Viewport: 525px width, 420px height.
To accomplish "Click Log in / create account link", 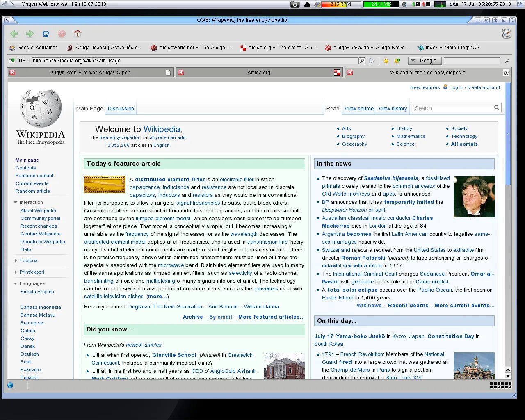I will tap(475, 87).
